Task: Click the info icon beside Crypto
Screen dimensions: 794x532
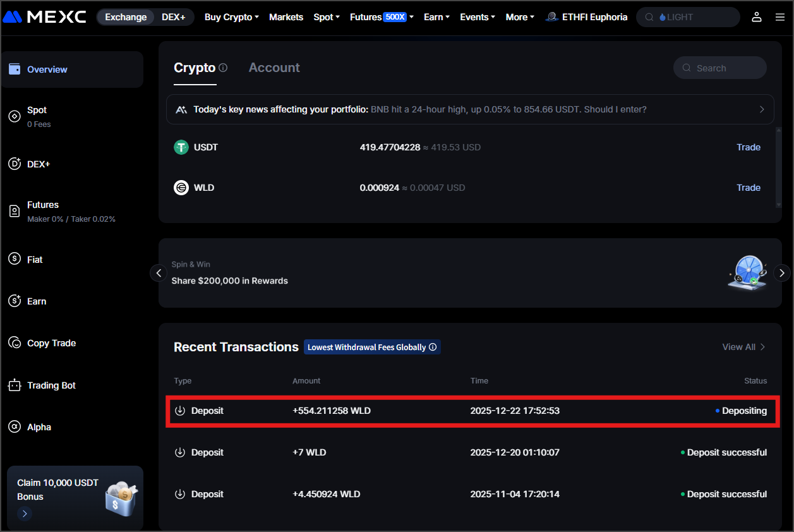Action: coord(223,68)
